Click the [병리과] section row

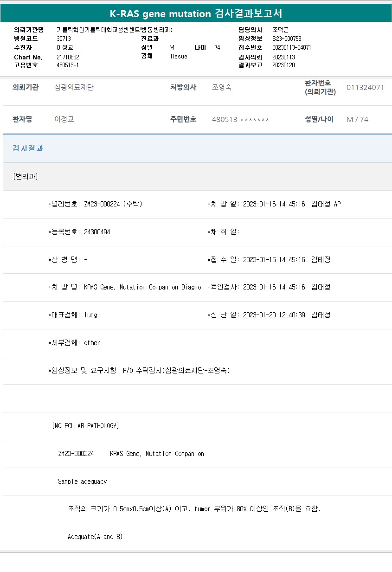tap(26, 176)
